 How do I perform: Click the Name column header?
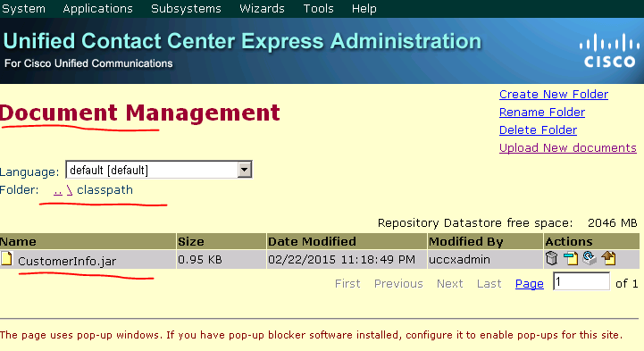(88, 241)
